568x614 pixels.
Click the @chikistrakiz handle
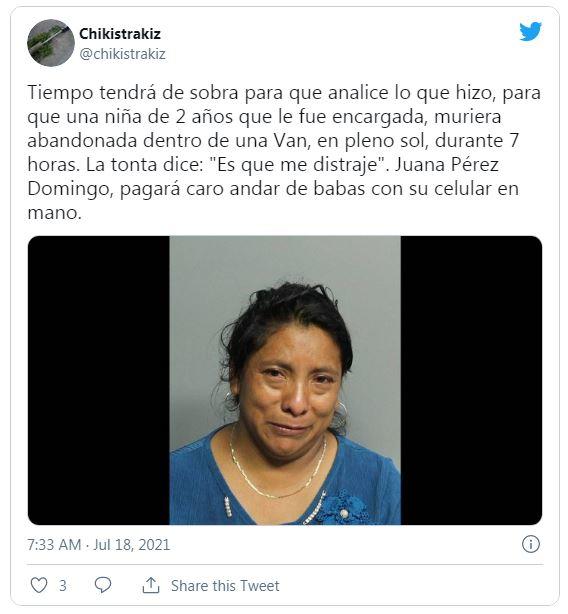pyautogui.click(x=123, y=54)
